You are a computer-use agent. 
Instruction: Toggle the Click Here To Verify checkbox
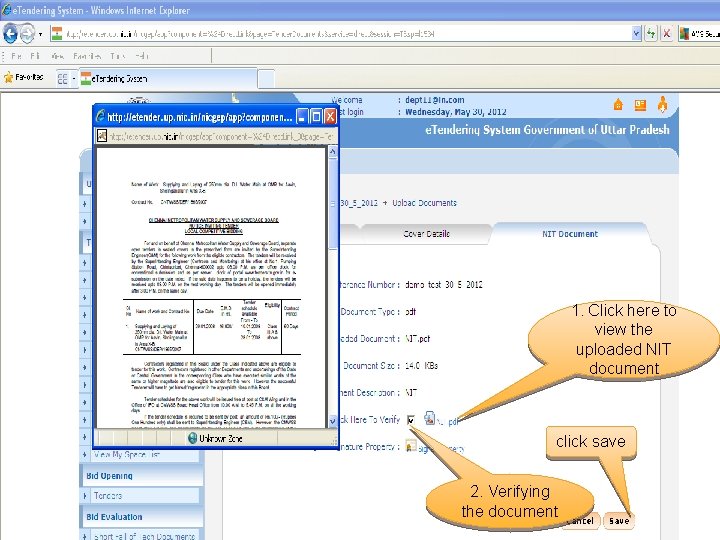click(411, 420)
